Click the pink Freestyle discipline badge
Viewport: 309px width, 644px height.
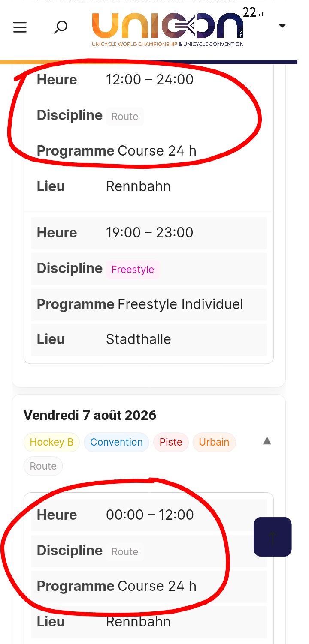pos(133,270)
